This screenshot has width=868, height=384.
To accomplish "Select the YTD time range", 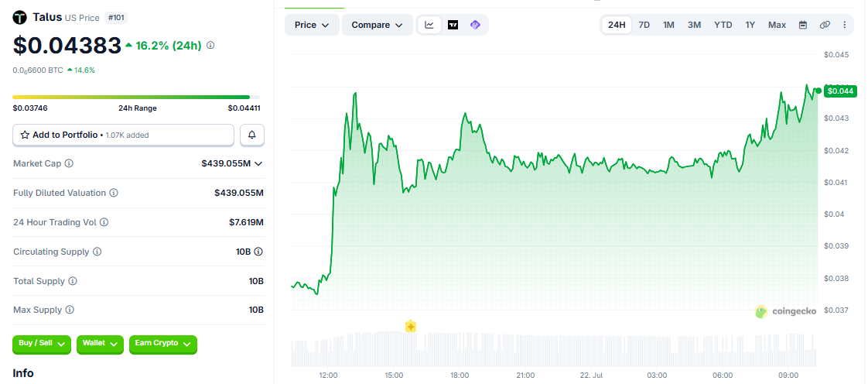I will click(723, 25).
